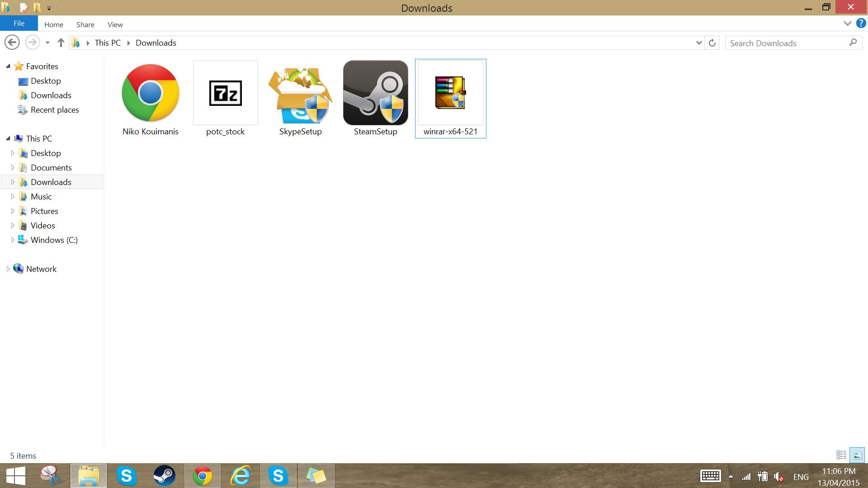Open the View ribbon tab
The image size is (868, 488).
(115, 24)
